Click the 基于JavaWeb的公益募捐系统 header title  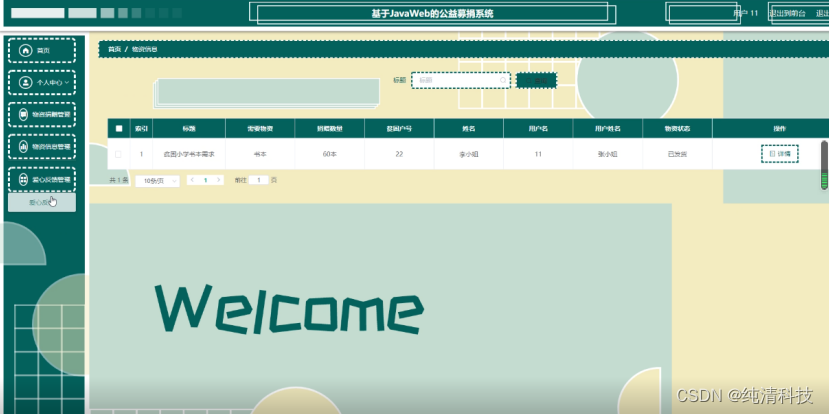pos(432,14)
